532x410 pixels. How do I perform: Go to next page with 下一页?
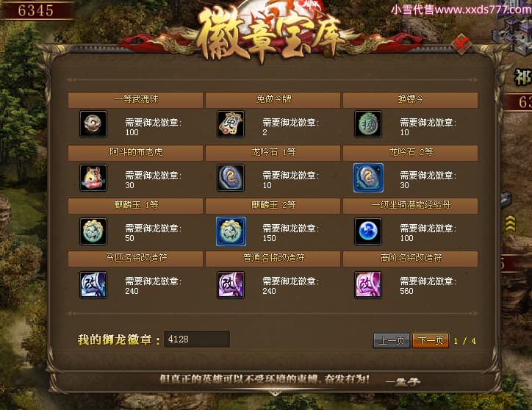[x=430, y=340]
